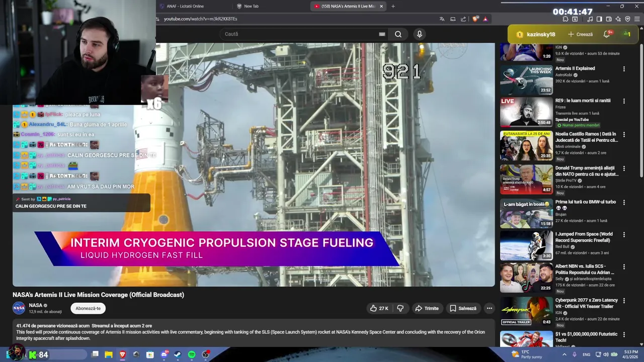The height and width of the screenshot is (362, 644).
Task: Open the NASA channel avatar
Action: point(19,308)
